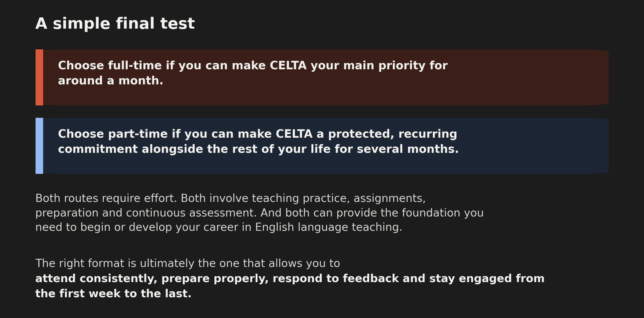Select the "Choose full-time" callout box
Screen dimensions: 644x318
click(322, 77)
